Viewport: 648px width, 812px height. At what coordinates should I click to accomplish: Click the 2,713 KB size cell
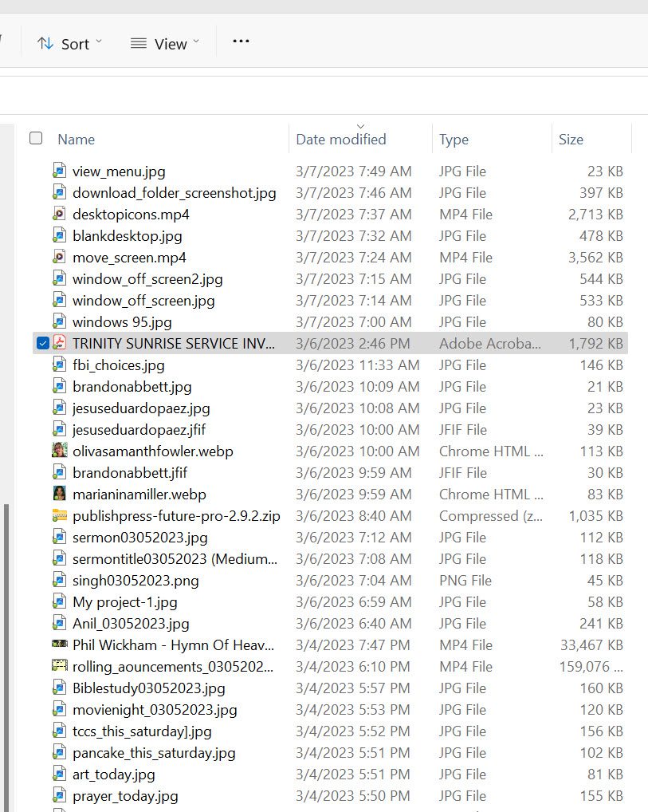tap(595, 214)
